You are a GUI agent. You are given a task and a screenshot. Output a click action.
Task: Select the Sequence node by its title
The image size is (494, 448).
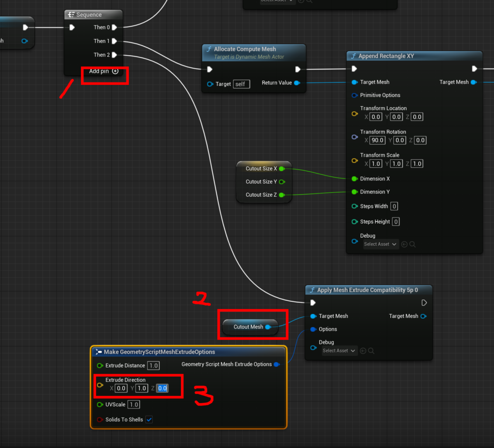(89, 14)
